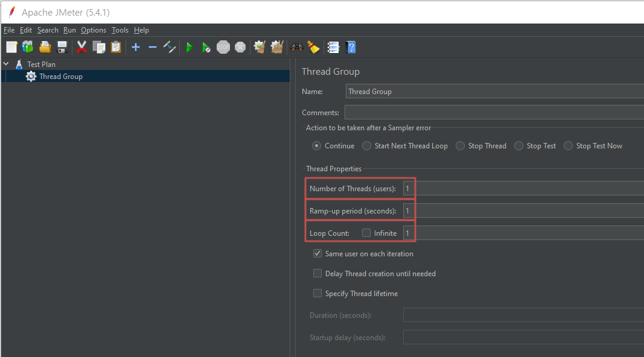Select the Continue radio button

click(316, 146)
